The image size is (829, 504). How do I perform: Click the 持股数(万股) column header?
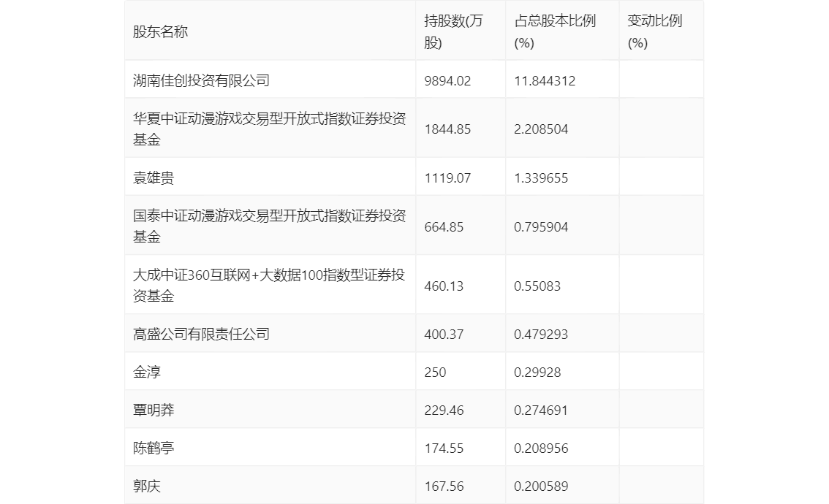pyautogui.click(x=453, y=31)
